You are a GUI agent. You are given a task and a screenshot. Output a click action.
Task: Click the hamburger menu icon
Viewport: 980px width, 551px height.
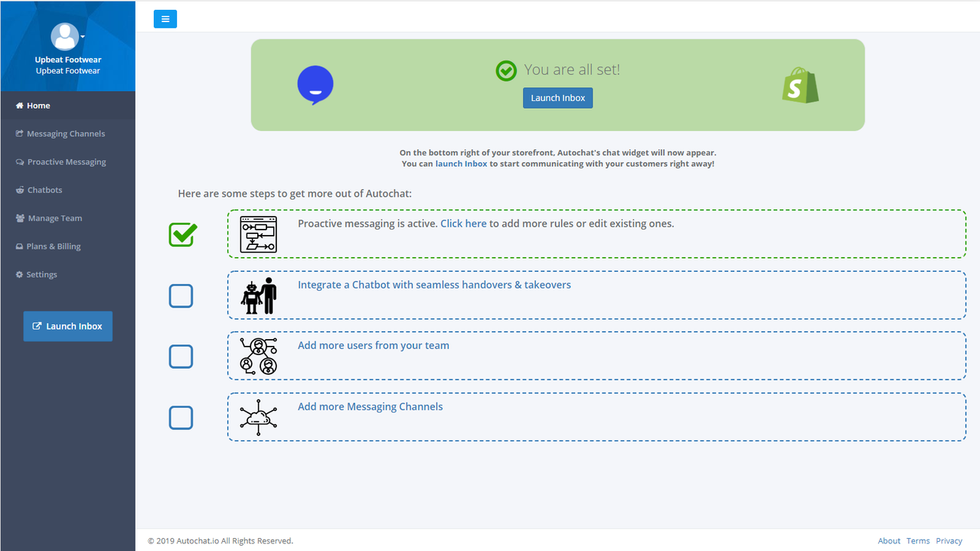[165, 18]
